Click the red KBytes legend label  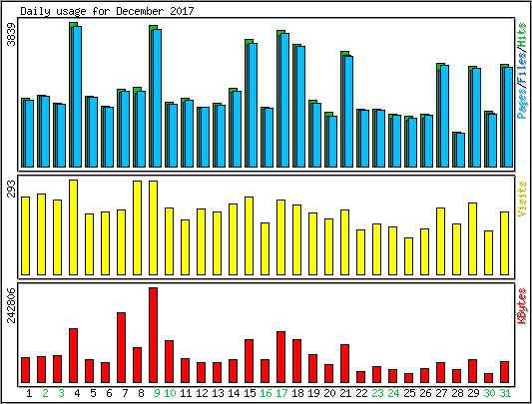(522, 306)
